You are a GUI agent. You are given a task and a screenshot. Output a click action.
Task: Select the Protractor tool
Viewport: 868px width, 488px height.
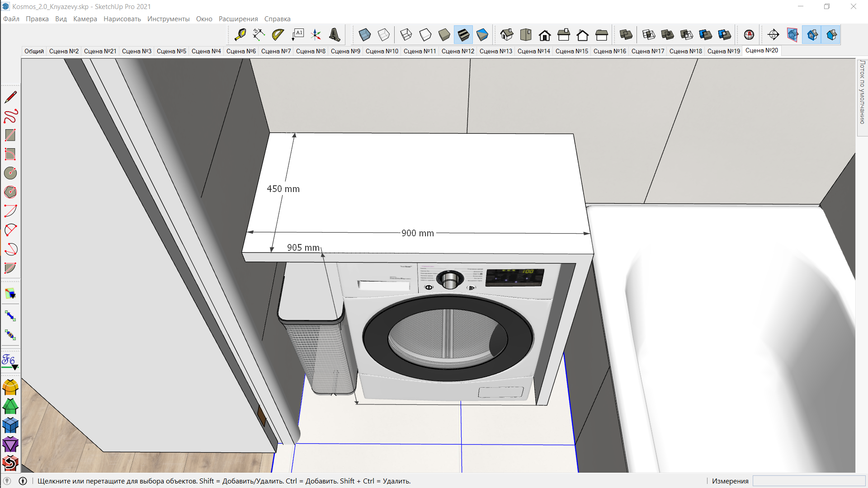click(x=278, y=35)
